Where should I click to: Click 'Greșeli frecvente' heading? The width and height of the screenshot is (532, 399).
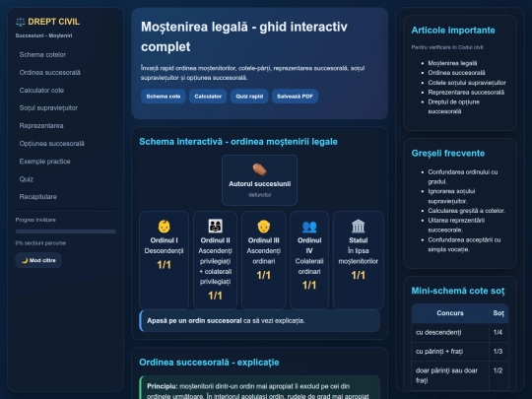(x=448, y=154)
